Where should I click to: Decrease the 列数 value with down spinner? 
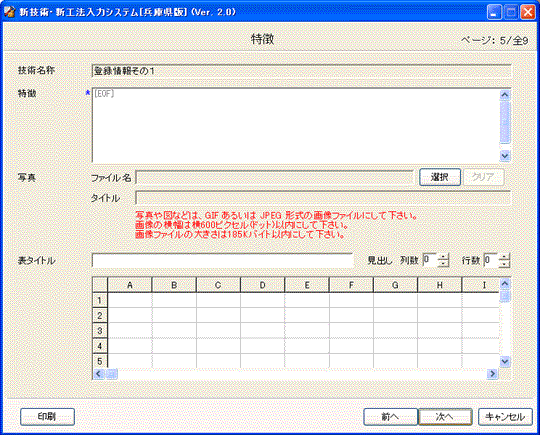pyautogui.click(x=443, y=264)
